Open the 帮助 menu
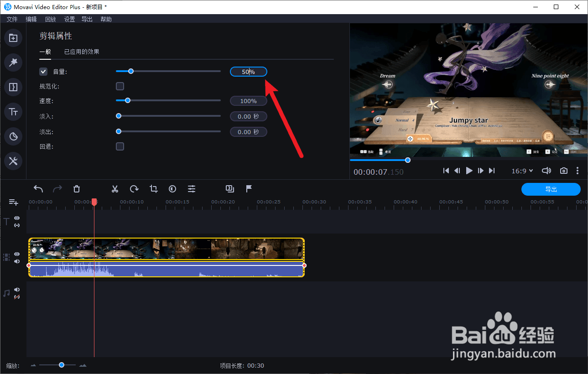 pos(106,19)
